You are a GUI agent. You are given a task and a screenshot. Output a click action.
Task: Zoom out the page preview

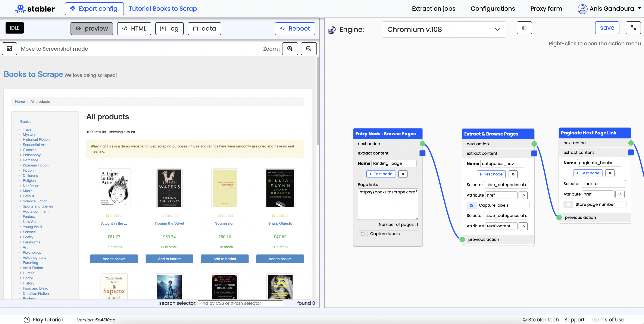(x=309, y=49)
